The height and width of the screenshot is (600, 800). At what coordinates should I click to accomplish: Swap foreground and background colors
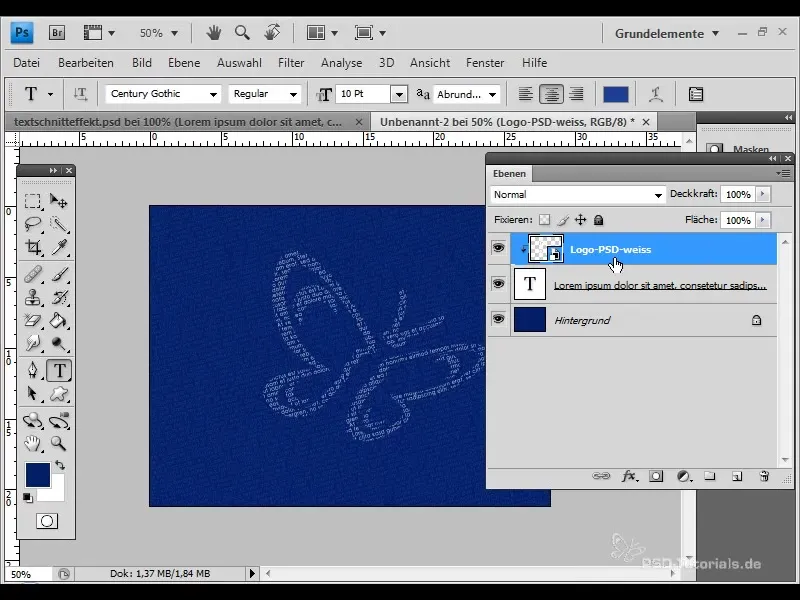[x=60, y=465]
